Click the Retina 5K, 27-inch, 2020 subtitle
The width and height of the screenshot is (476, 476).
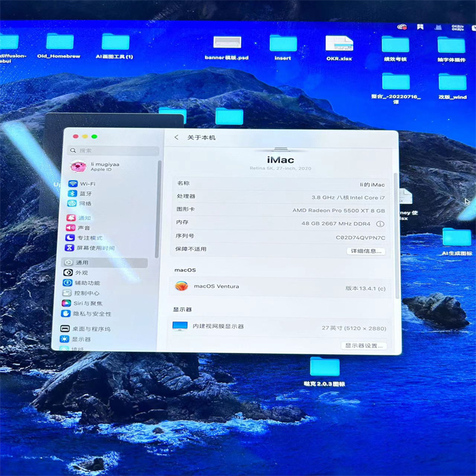(x=281, y=168)
